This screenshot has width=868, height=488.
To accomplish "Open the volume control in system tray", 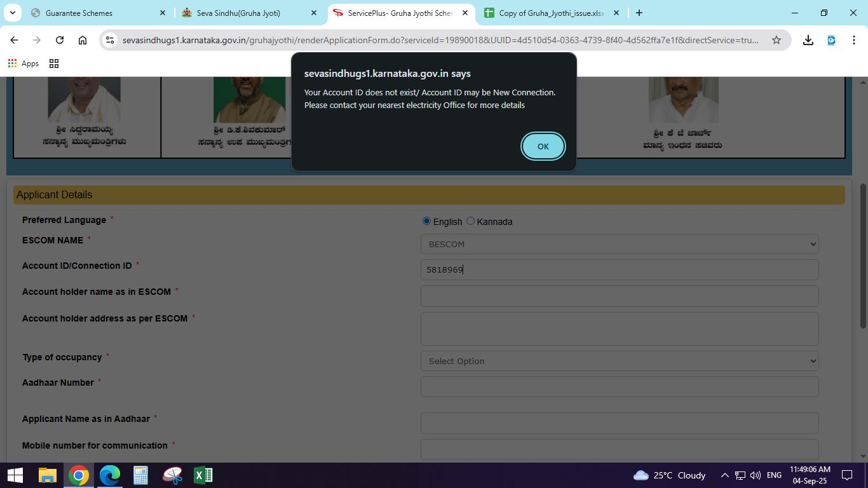I will tap(756, 475).
